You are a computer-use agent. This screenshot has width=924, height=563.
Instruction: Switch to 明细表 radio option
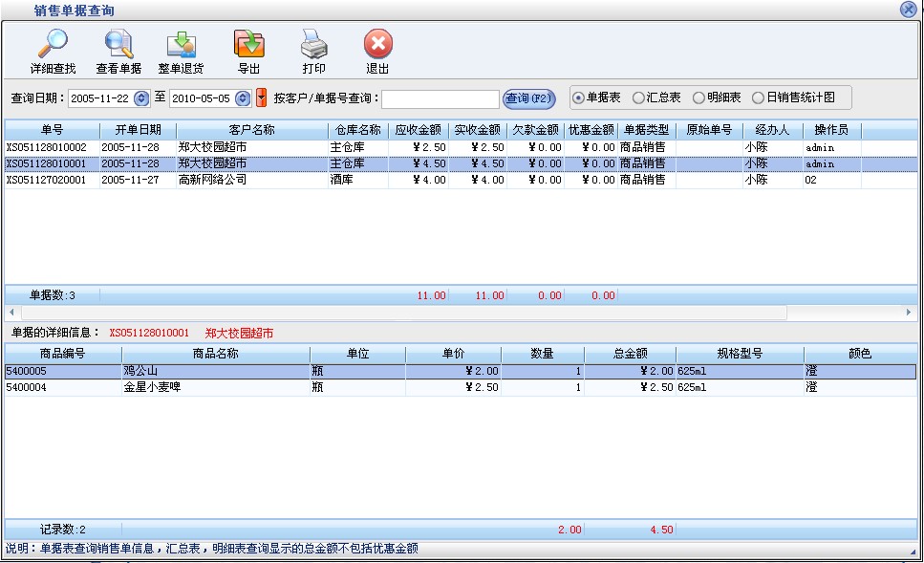tap(698, 97)
